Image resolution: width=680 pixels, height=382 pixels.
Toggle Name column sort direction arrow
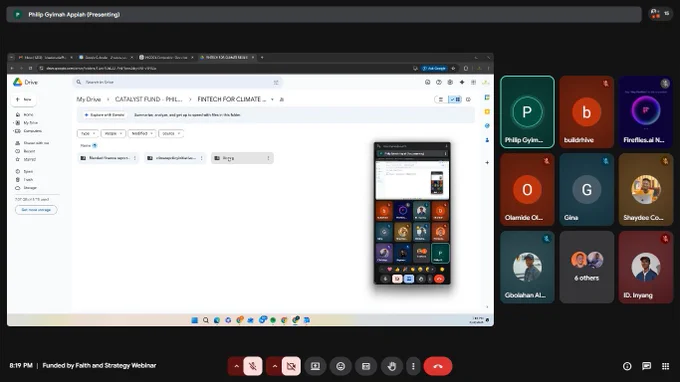pyautogui.click(x=95, y=146)
